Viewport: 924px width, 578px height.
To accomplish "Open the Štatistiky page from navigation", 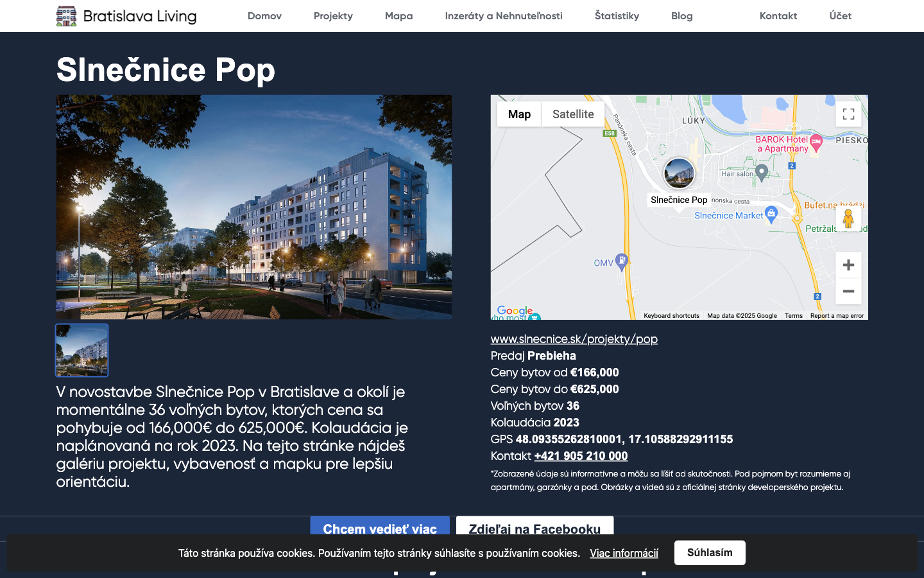I will click(617, 16).
